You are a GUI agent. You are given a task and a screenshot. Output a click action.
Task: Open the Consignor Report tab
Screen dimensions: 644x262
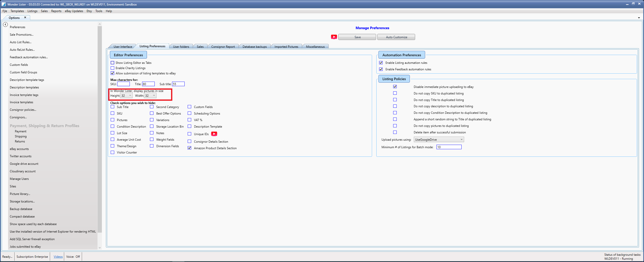(223, 46)
